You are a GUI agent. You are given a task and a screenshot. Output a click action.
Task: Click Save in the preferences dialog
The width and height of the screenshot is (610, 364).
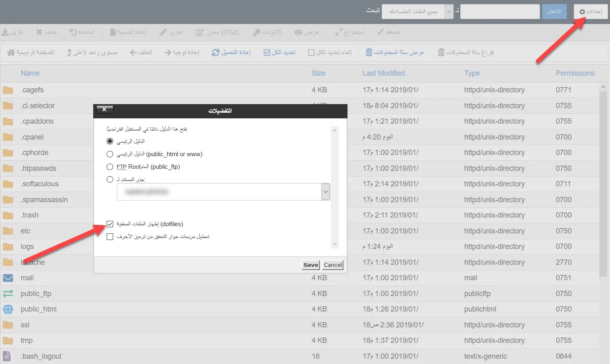[x=311, y=265]
